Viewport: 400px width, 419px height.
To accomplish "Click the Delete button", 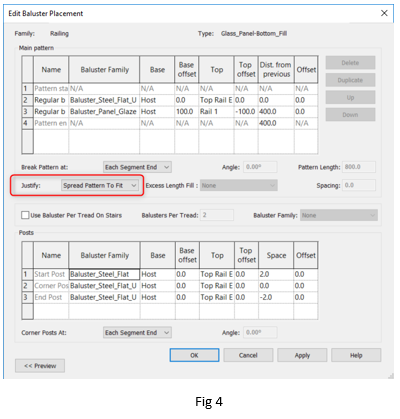I will coord(350,63).
